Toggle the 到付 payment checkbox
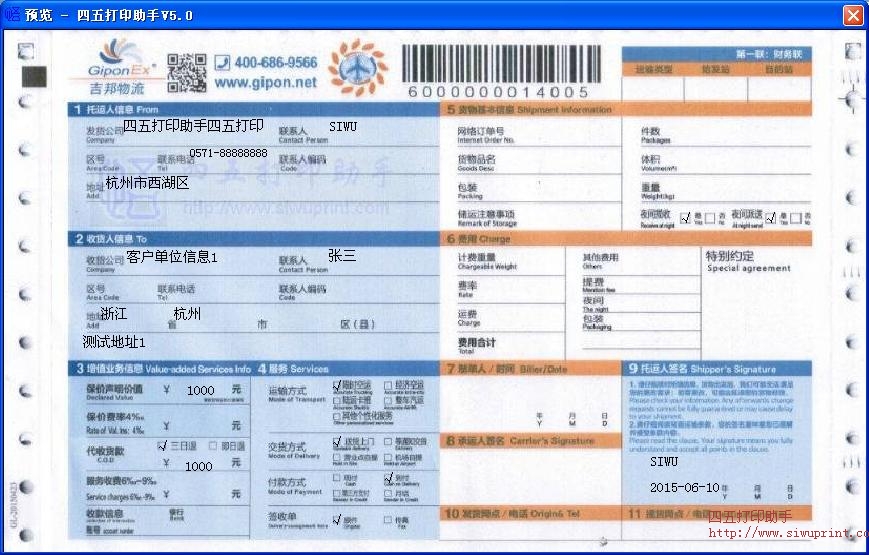The width and height of the screenshot is (869, 555). pos(388,478)
